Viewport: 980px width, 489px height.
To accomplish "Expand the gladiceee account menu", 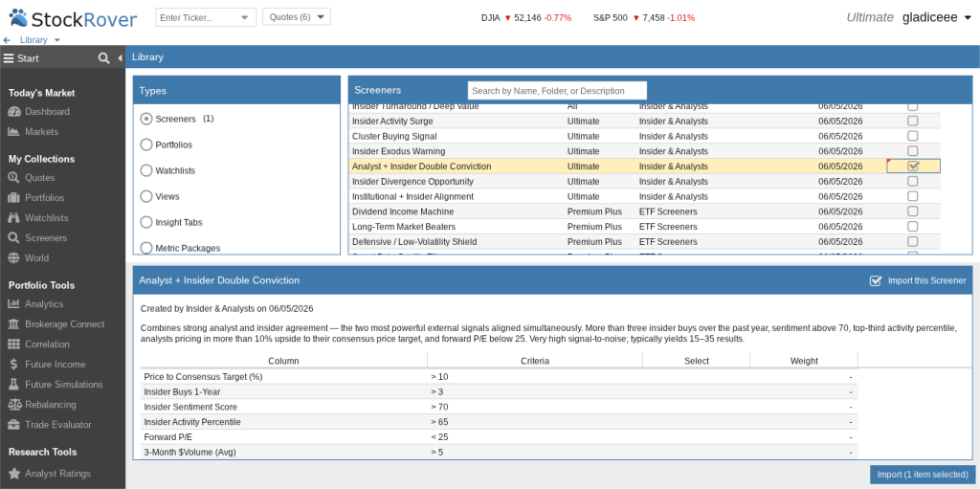I will (937, 17).
